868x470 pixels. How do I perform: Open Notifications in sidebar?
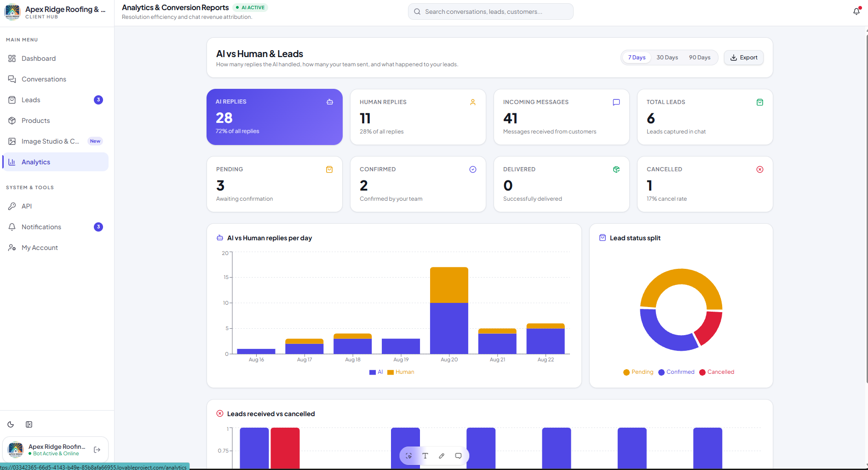pyautogui.click(x=55, y=227)
